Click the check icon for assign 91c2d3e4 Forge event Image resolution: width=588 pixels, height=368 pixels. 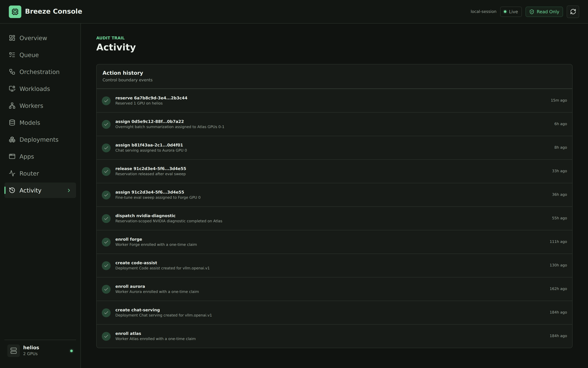(x=106, y=195)
